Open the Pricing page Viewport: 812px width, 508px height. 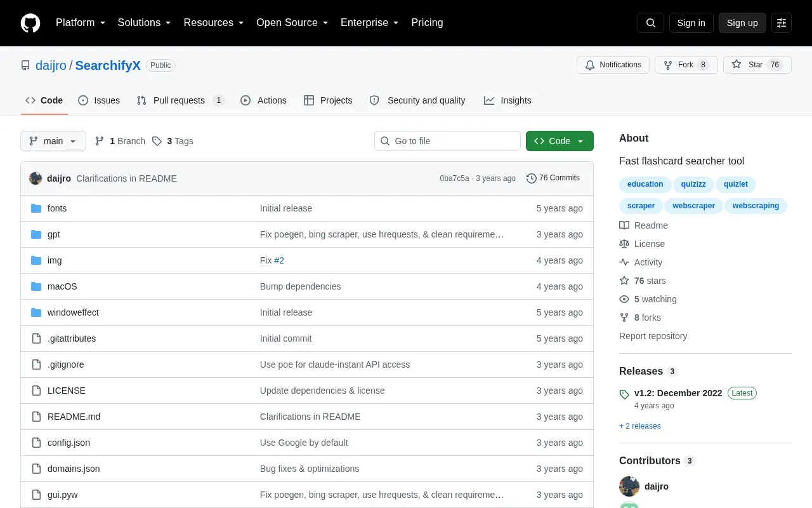pyautogui.click(x=427, y=23)
